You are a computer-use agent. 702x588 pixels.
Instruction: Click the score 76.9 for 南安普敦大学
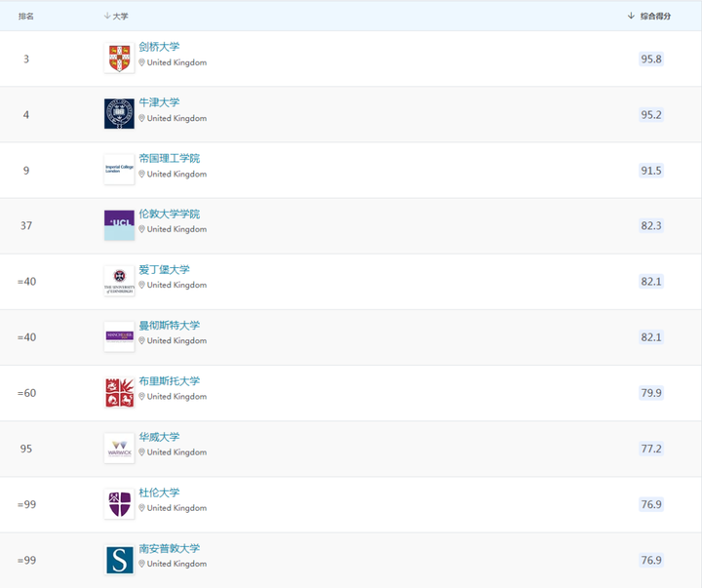651,561
